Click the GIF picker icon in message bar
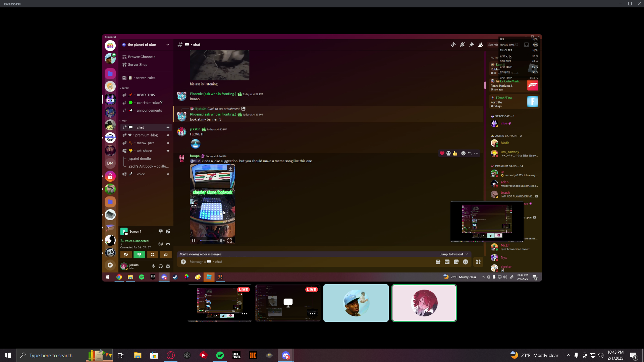Image resolution: width=644 pixels, height=362 pixels. [x=447, y=262]
